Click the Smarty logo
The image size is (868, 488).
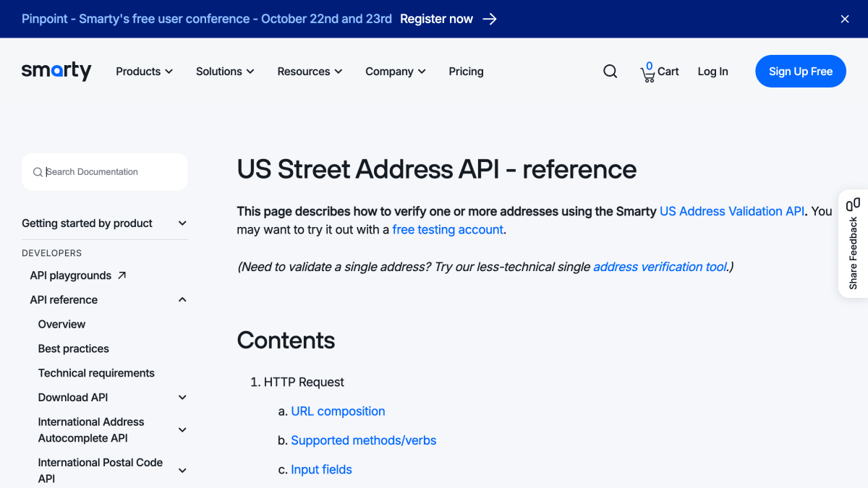pos(56,71)
